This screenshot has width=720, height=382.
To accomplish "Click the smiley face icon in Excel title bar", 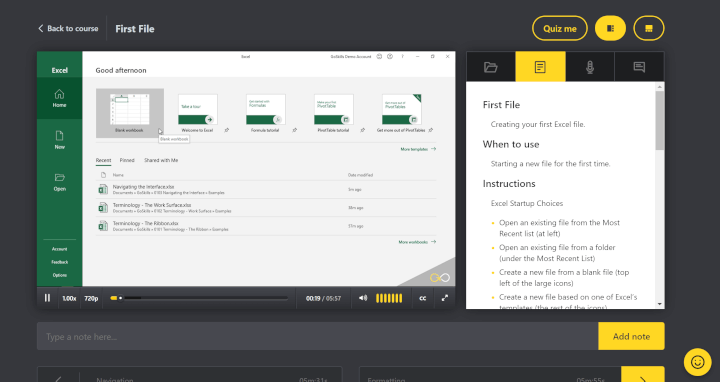I will click(379, 56).
